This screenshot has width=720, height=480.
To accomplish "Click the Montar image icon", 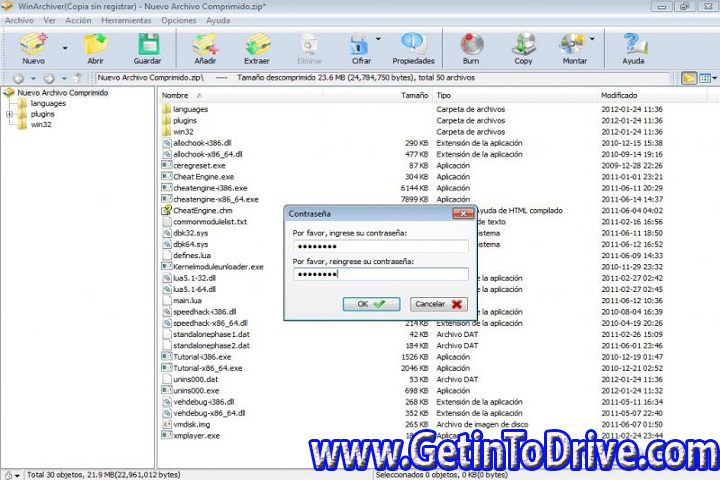I will click(x=572, y=44).
